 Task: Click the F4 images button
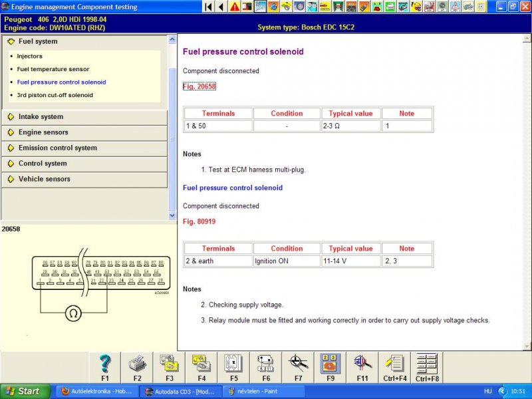pos(201,368)
